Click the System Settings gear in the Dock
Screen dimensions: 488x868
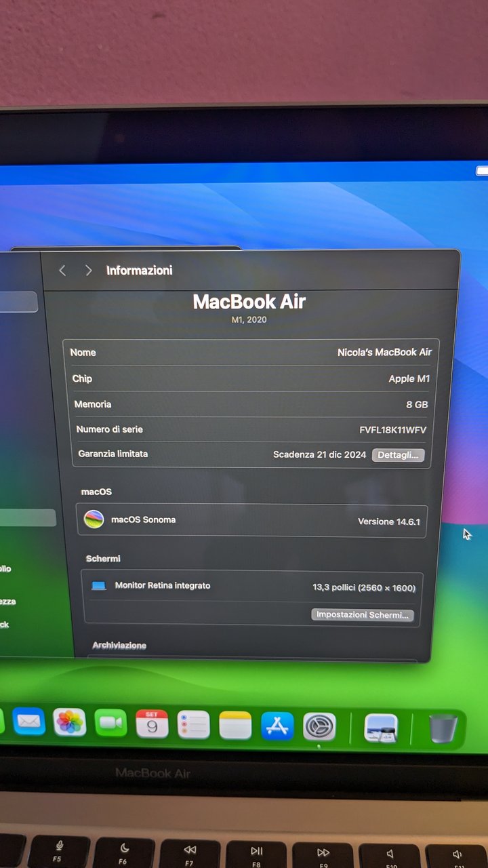(x=319, y=727)
